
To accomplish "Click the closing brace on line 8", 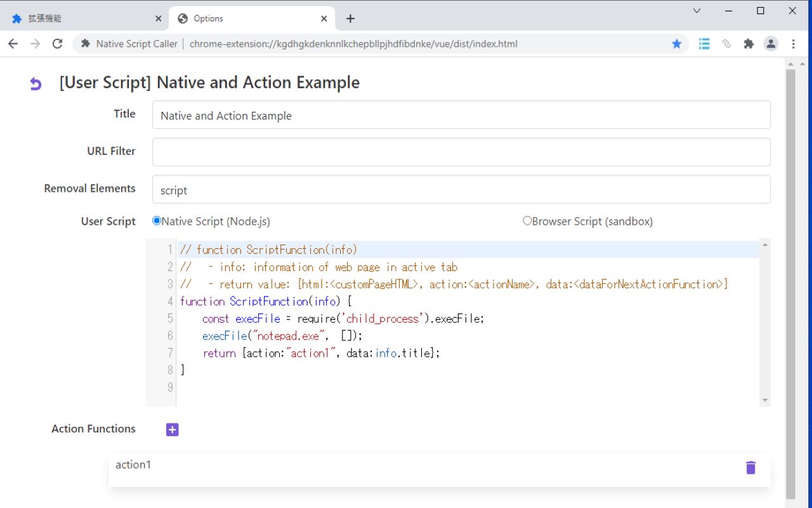I will [183, 370].
